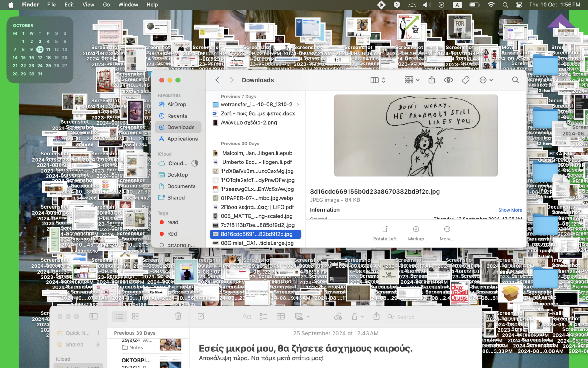Select 7c7f8113b7be...885df9d2j.jpg file
588x368 pixels.
(255, 225)
